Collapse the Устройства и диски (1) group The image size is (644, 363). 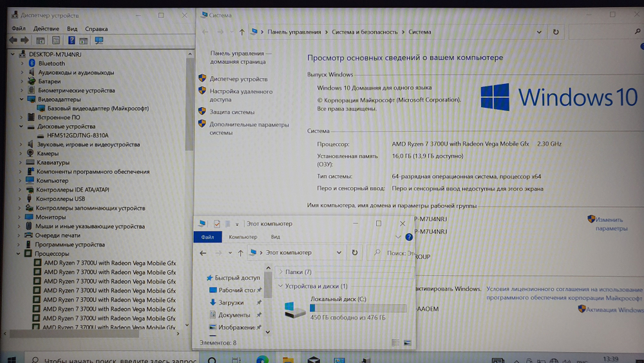click(x=280, y=286)
